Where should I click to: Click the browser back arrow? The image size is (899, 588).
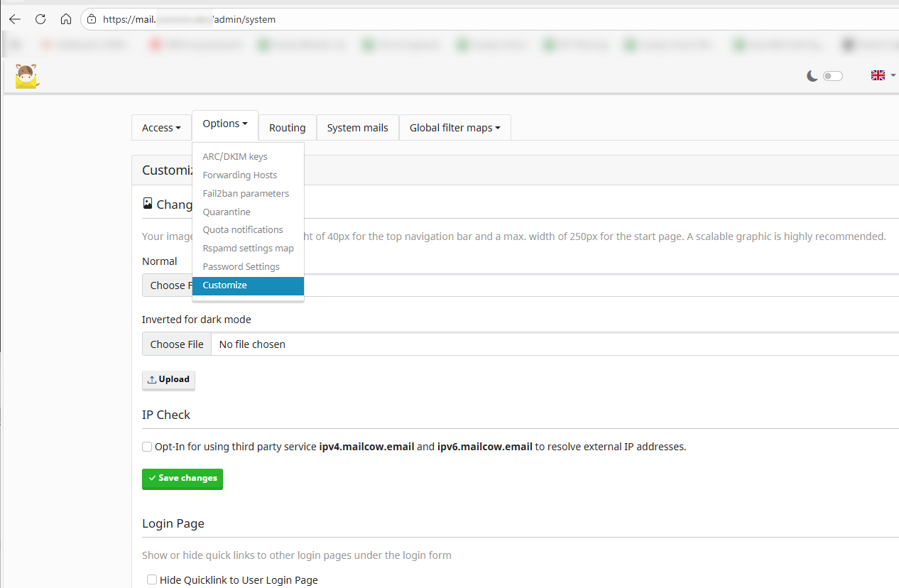pyautogui.click(x=15, y=19)
